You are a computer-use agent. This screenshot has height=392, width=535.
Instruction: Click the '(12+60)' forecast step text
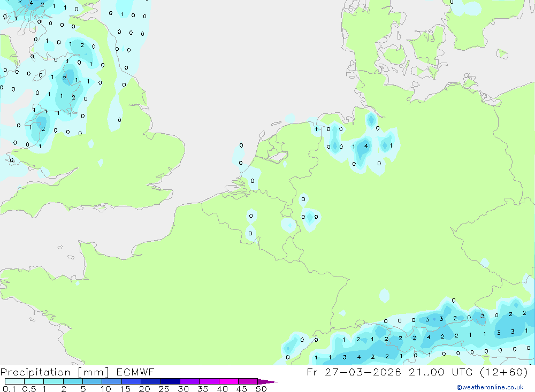[x=504, y=372]
